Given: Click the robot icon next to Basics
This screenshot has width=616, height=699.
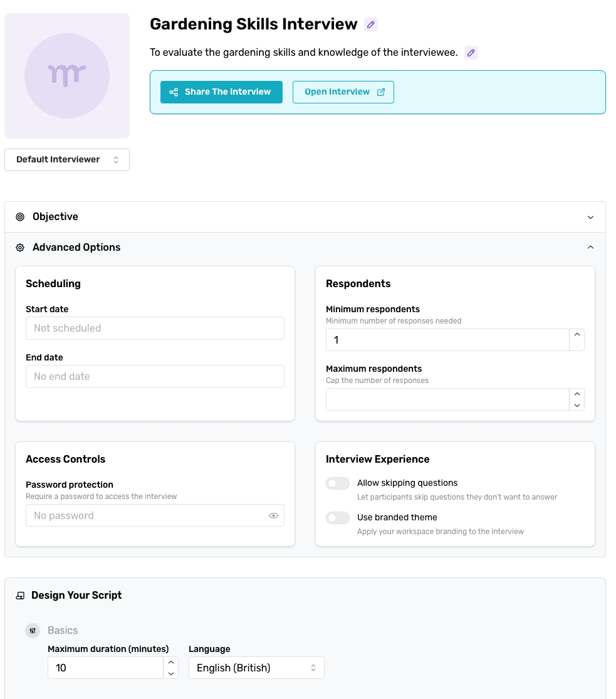Looking at the screenshot, I should pos(32,630).
